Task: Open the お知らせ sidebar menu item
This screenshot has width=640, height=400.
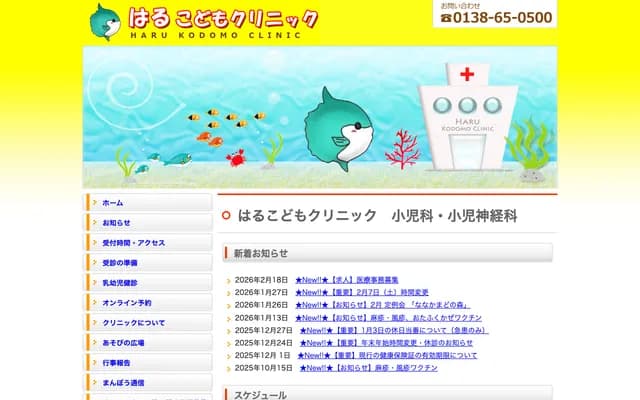Action: [x=148, y=222]
